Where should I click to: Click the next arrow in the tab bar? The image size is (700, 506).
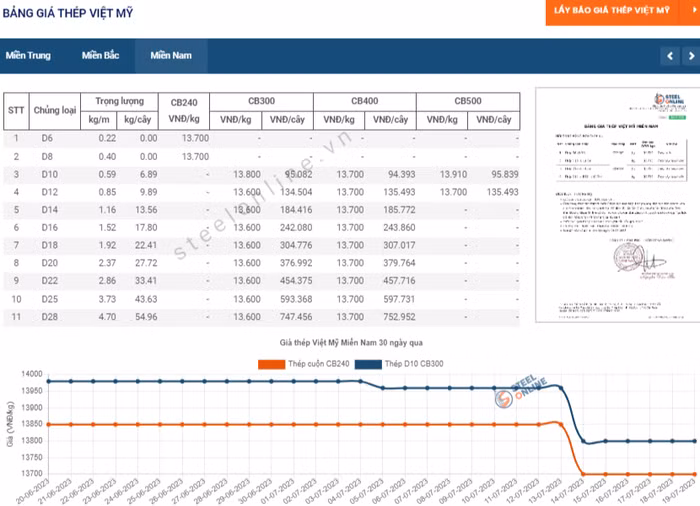click(x=691, y=56)
